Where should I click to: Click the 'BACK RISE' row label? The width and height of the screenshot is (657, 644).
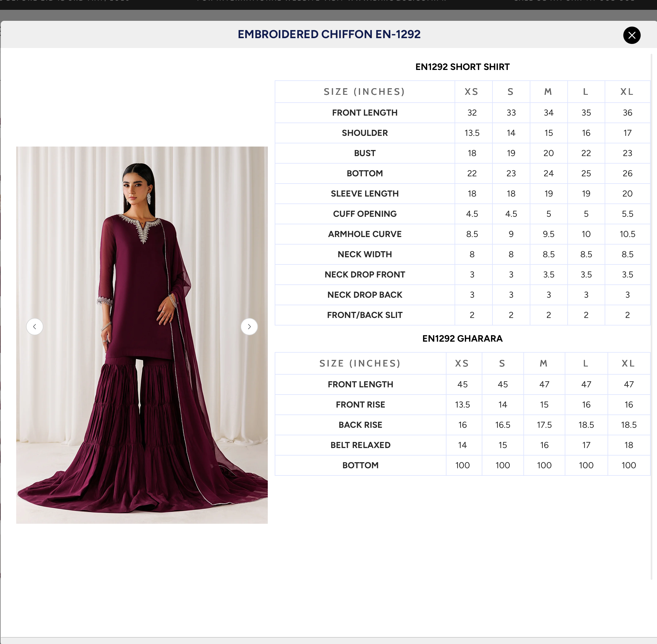[x=360, y=425]
